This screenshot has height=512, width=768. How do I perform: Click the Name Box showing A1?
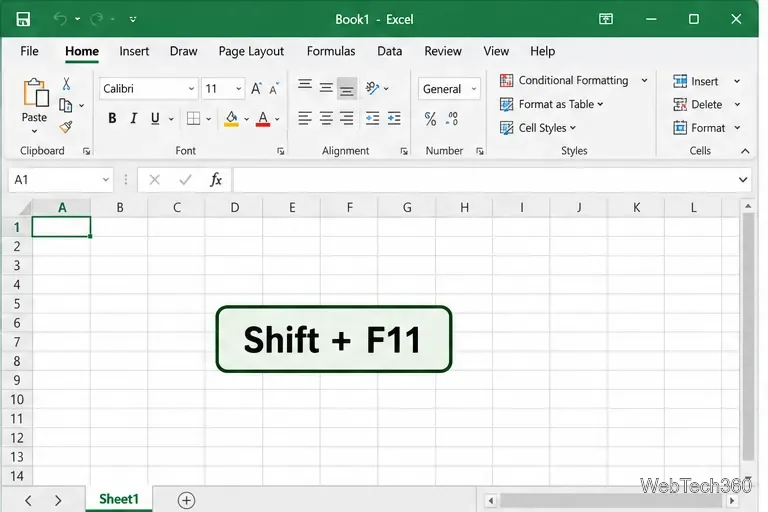click(61, 180)
